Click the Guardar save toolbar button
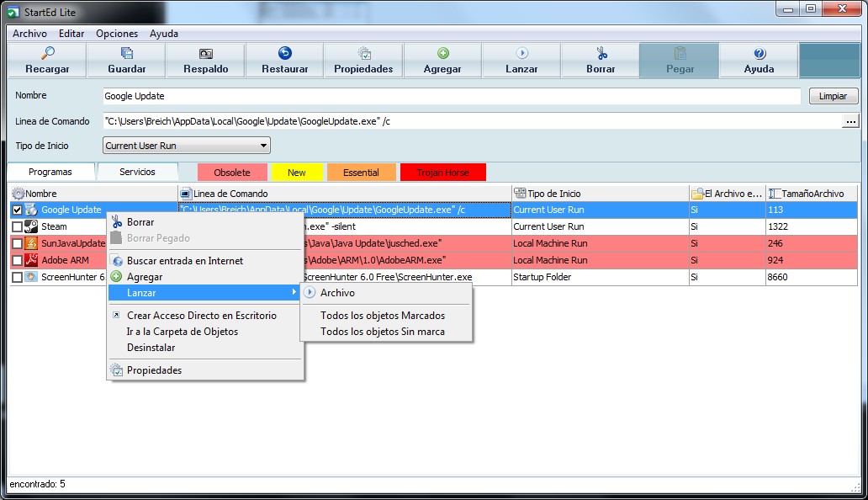 tap(126, 61)
